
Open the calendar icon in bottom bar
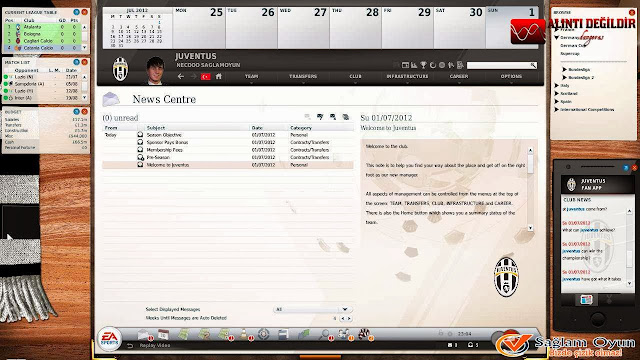pos(163,334)
